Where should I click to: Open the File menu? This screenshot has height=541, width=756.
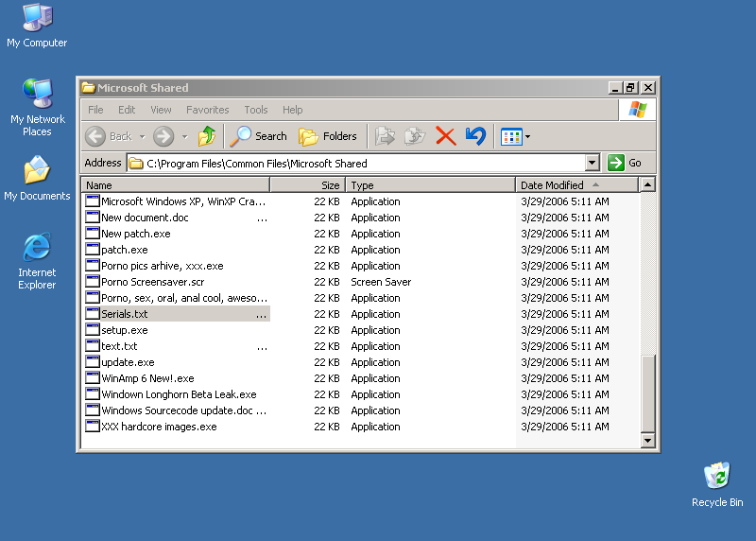point(95,110)
